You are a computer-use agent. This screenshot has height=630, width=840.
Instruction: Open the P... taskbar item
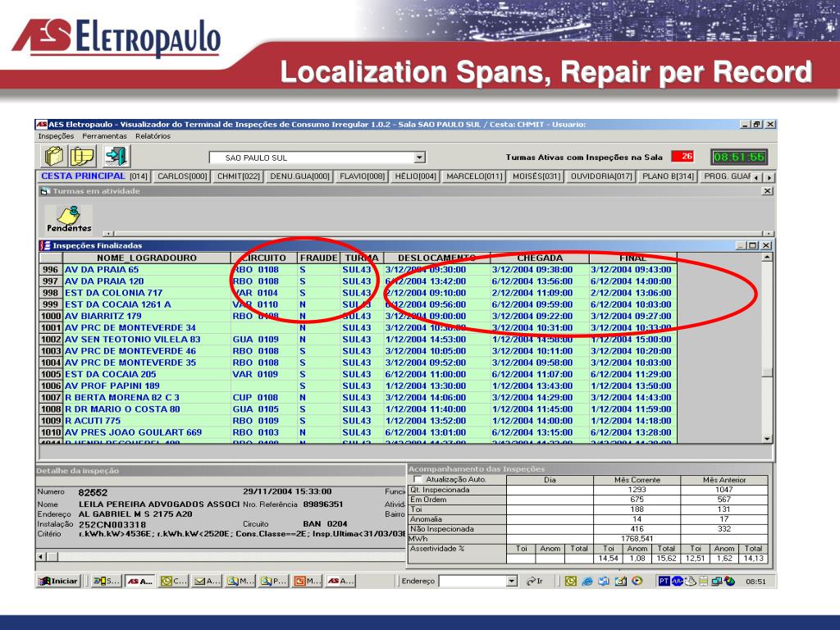click(x=273, y=581)
